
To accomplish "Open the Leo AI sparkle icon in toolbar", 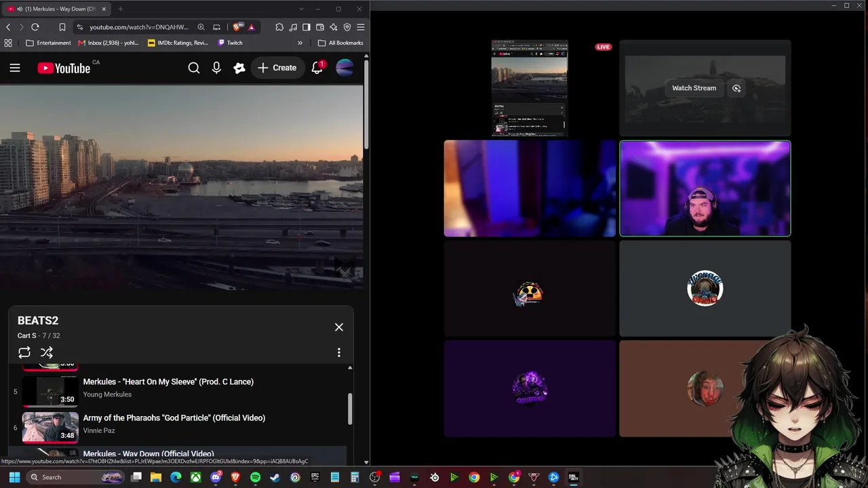I will 334,27.
